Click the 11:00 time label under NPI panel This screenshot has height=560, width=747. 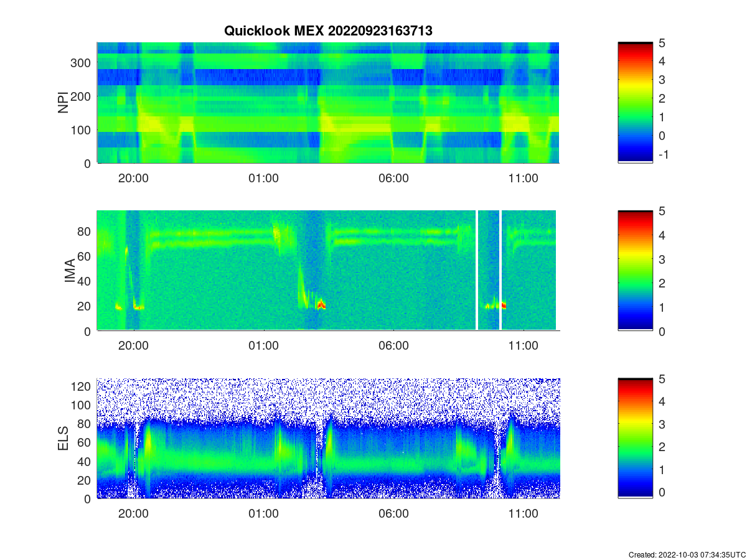point(524,178)
